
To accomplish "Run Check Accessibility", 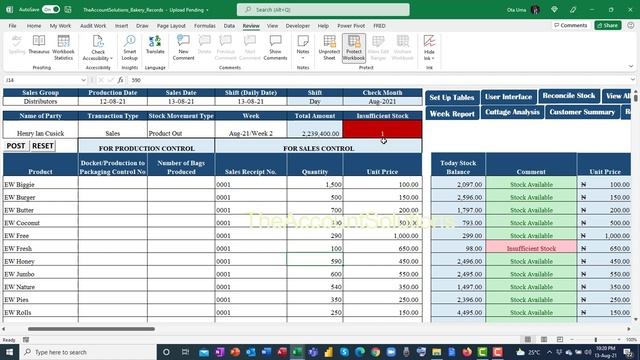I will click(98, 48).
